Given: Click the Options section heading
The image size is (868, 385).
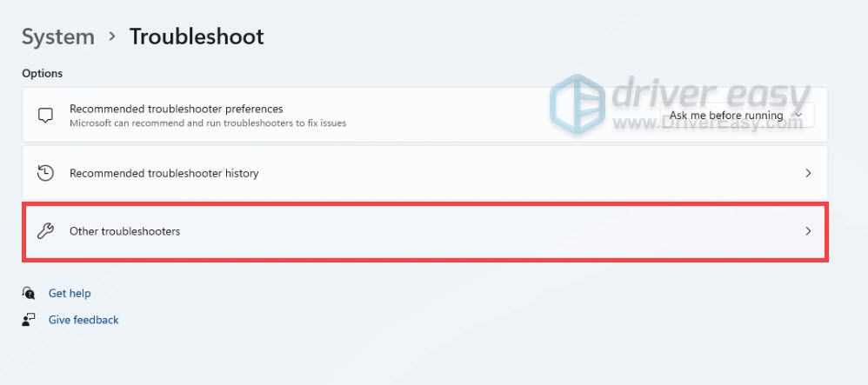Looking at the screenshot, I should [x=42, y=73].
